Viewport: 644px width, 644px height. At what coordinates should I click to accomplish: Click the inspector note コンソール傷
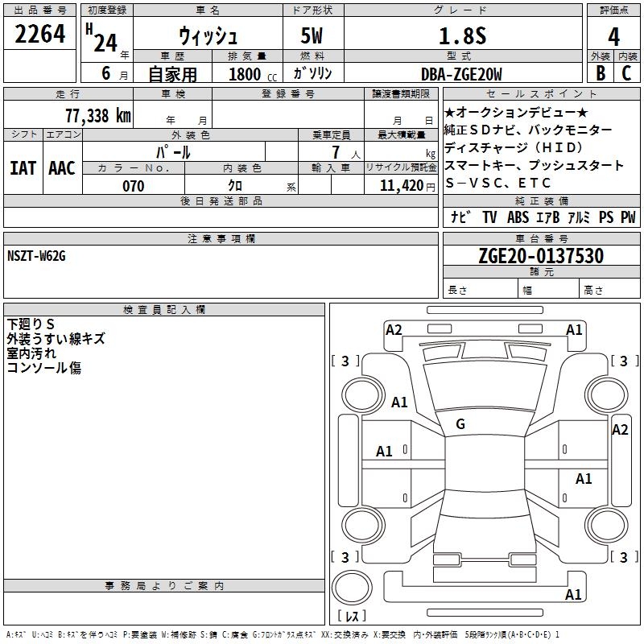click(x=44, y=367)
